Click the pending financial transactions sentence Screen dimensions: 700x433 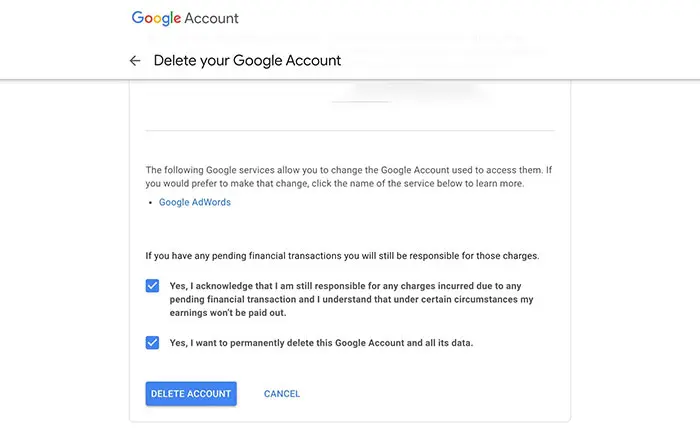pyautogui.click(x=342, y=256)
